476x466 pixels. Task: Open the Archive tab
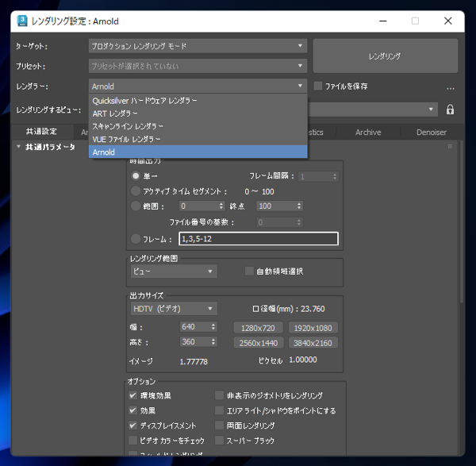tap(368, 132)
